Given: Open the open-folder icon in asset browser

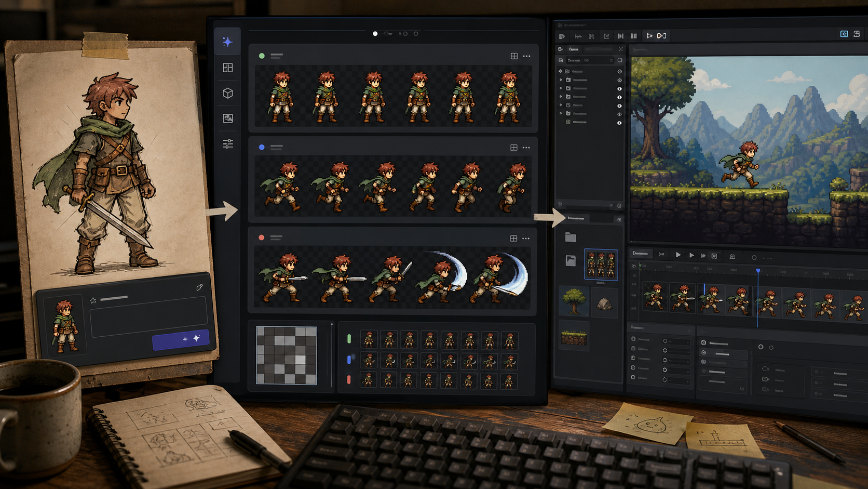Looking at the screenshot, I should (571, 260).
